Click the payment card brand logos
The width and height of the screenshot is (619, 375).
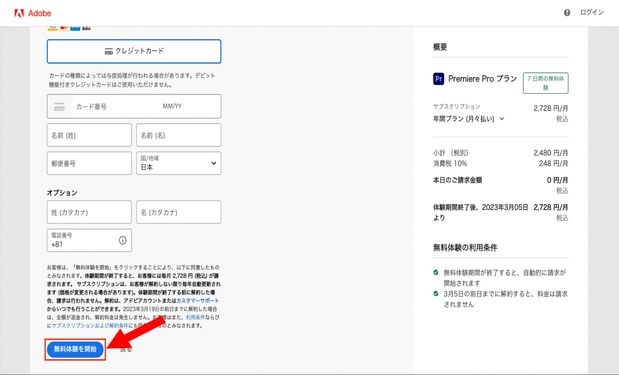pos(69,28)
